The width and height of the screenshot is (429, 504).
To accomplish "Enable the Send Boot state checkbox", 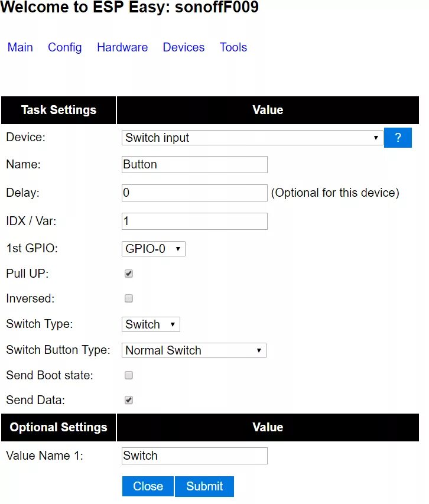I will [x=129, y=375].
